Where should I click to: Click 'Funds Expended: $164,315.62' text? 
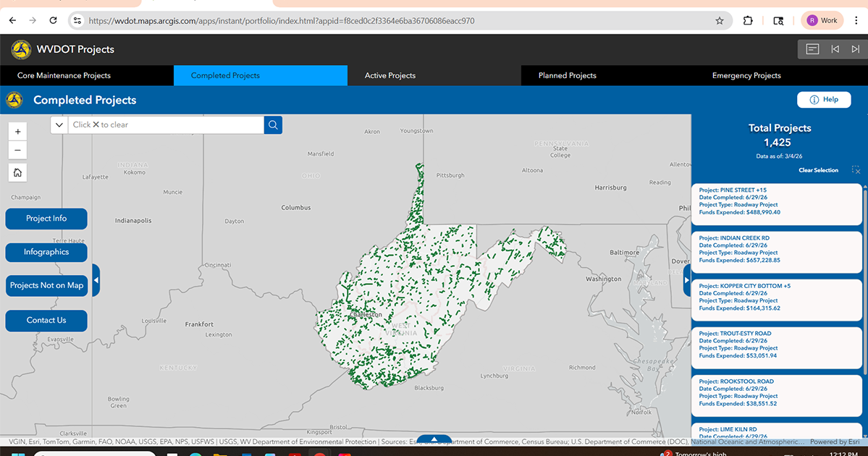pos(740,308)
